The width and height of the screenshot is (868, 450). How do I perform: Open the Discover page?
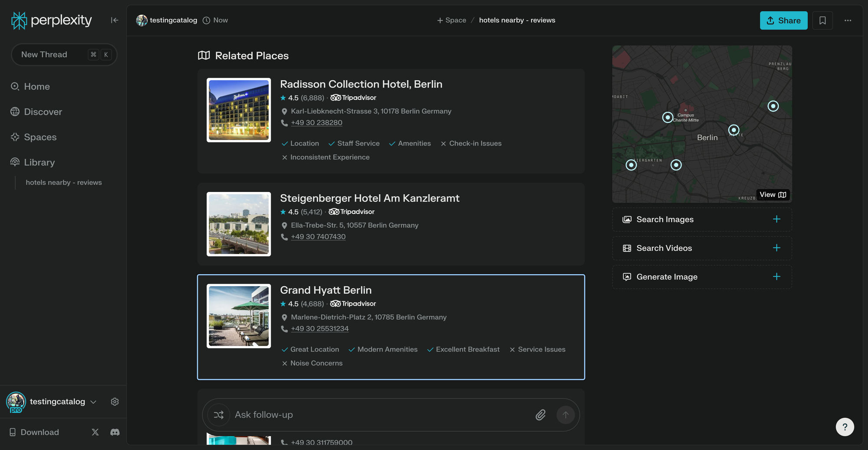pyautogui.click(x=36, y=112)
